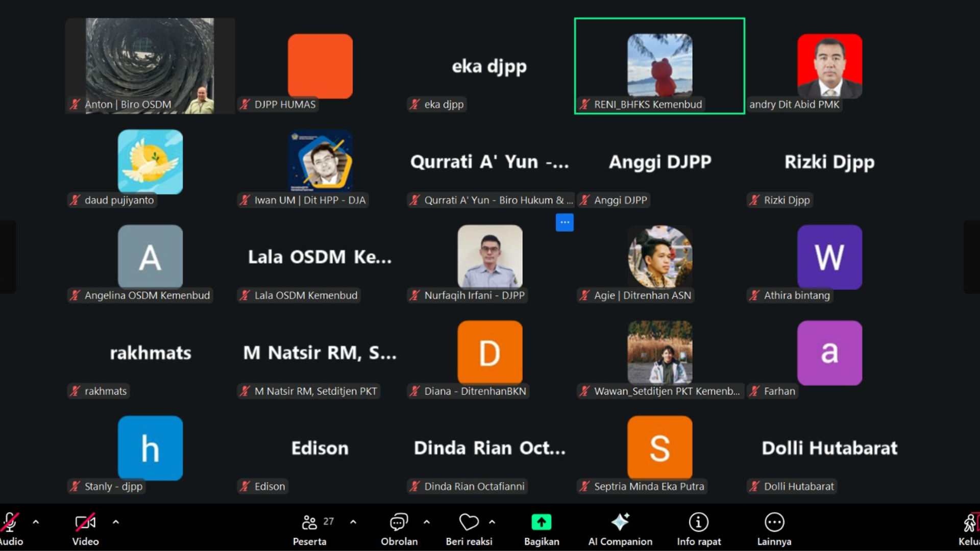This screenshot has width=980, height=551.
Task: Click blue three-dot options button on tile
Action: [565, 222]
